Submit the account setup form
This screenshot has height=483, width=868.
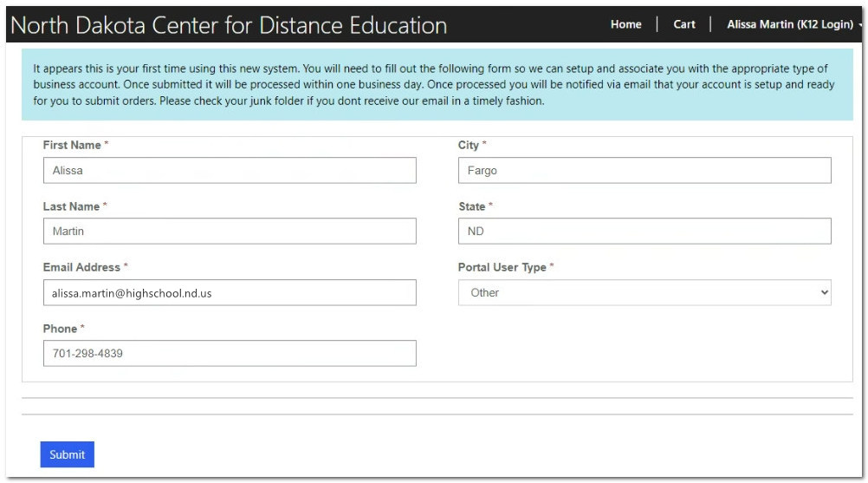[x=67, y=454]
